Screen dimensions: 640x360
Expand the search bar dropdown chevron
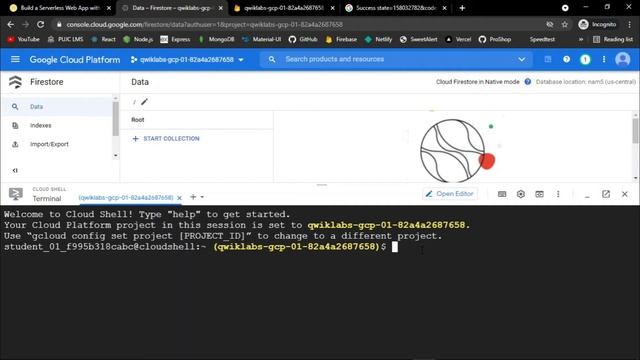point(522,60)
